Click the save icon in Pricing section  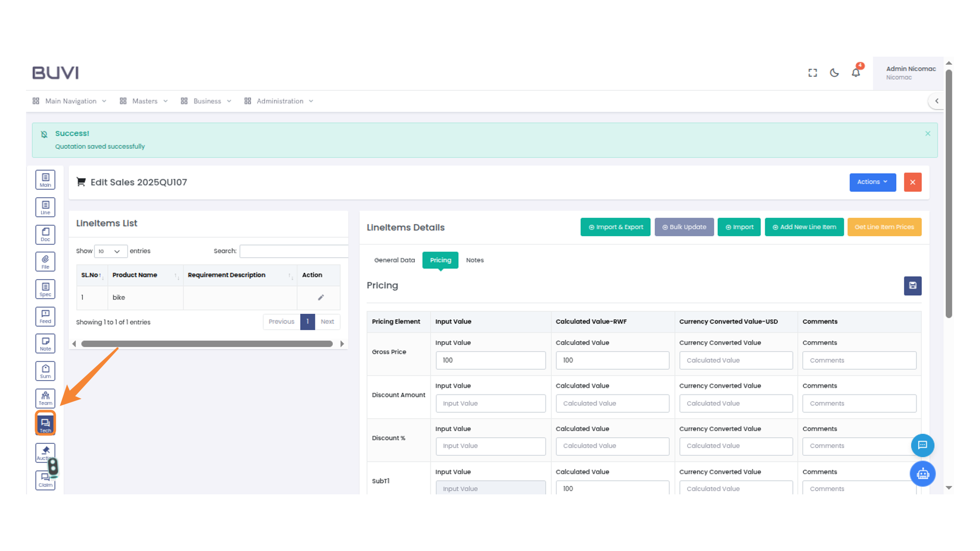pyautogui.click(x=912, y=286)
